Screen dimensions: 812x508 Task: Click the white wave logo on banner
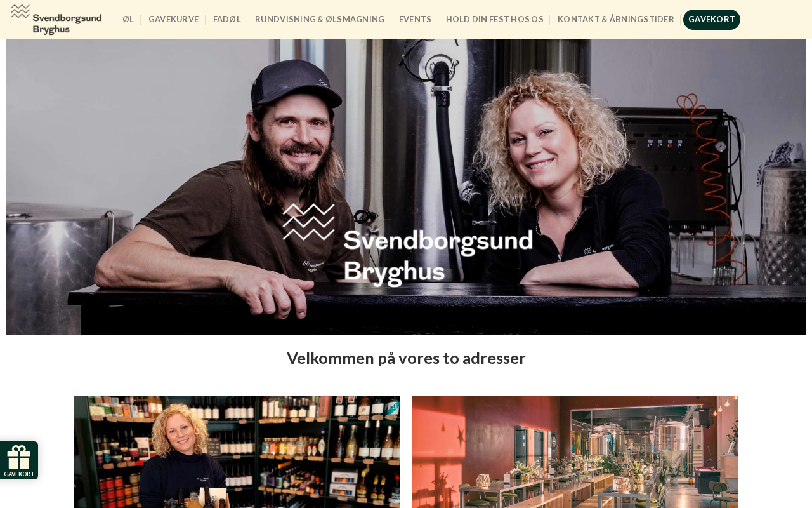point(308,222)
